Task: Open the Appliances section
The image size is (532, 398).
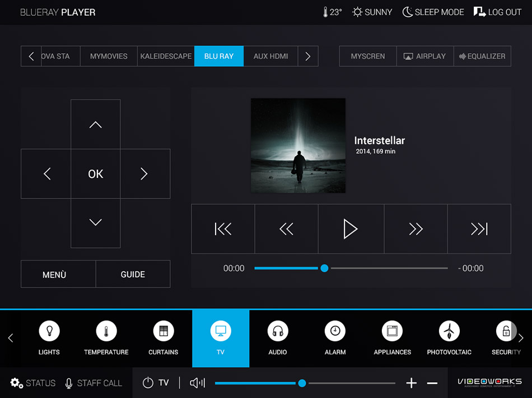Action: pyautogui.click(x=392, y=338)
